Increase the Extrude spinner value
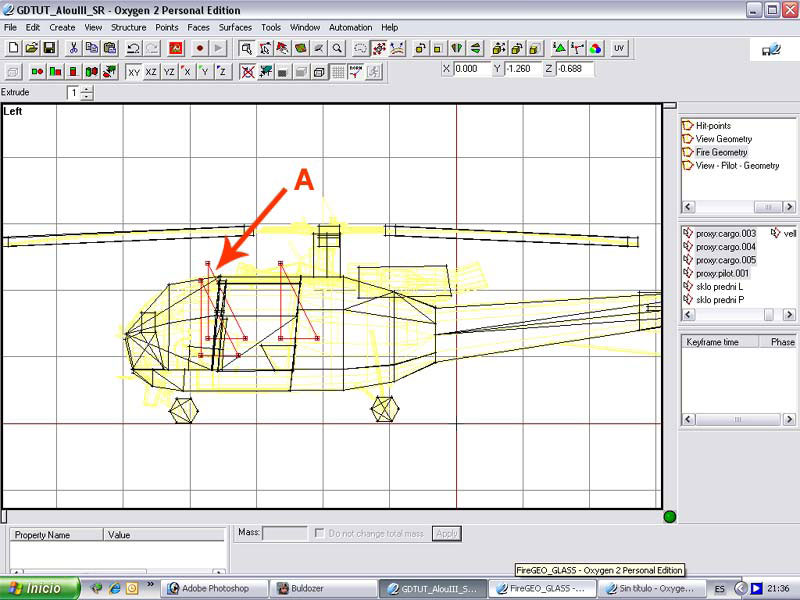The image size is (800, 600). [x=88, y=89]
